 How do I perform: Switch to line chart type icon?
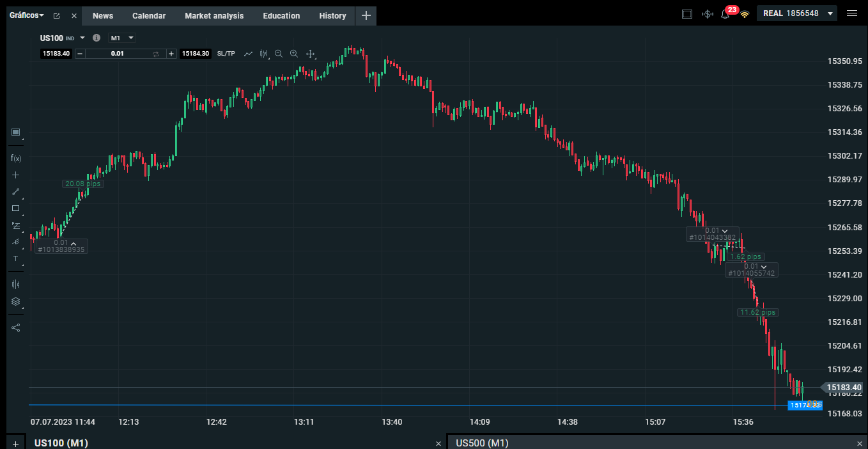(249, 54)
